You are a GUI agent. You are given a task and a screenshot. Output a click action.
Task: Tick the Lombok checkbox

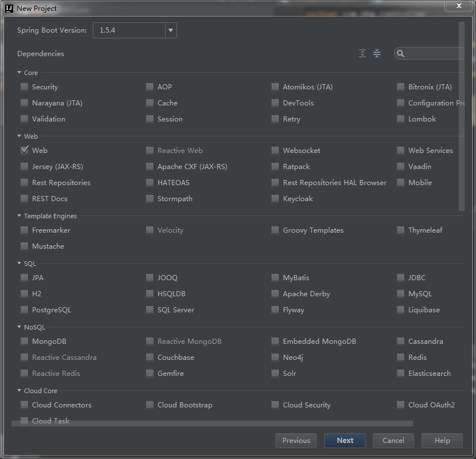pos(400,119)
